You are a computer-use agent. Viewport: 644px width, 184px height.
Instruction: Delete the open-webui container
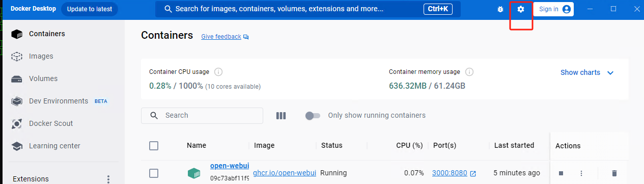[x=614, y=173]
